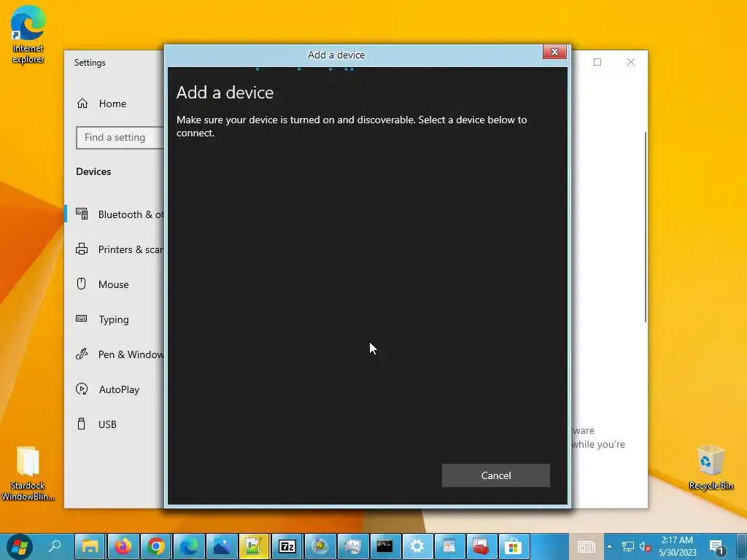Open Printers & scanners settings
The height and width of the screenshot is (560, 747).
(115, 249)
